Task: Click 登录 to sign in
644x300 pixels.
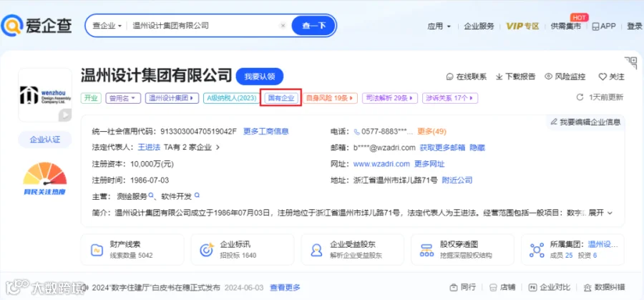Action: pyautogui.click(x=635, y=26)
